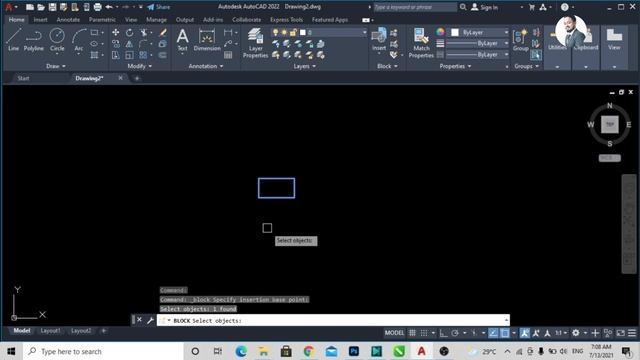640x360 pixels.
Task: Click the Help question mark icon
Action: [x=564, y=7]
